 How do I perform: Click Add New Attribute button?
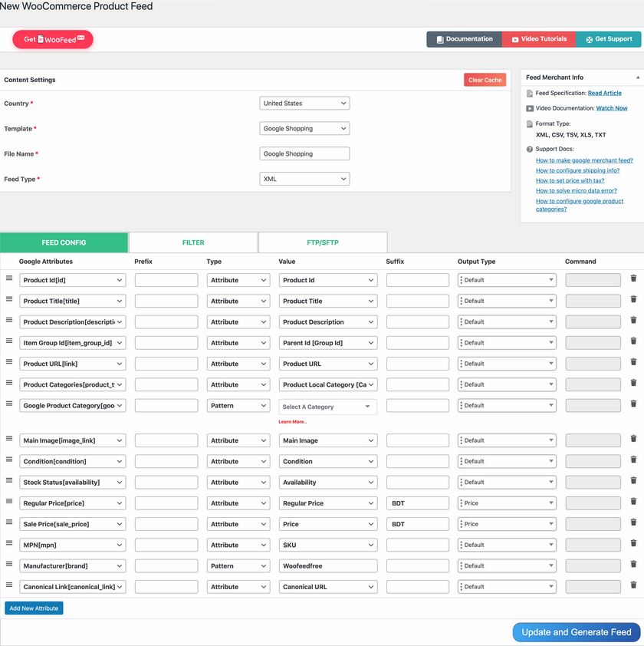tap(34, 608)
